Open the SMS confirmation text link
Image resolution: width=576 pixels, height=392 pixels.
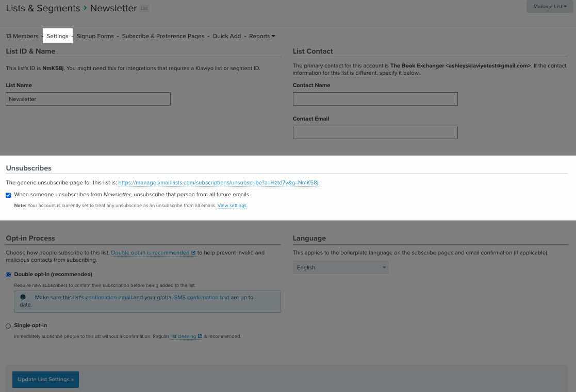pyautogui.click(x=202, y=297)
